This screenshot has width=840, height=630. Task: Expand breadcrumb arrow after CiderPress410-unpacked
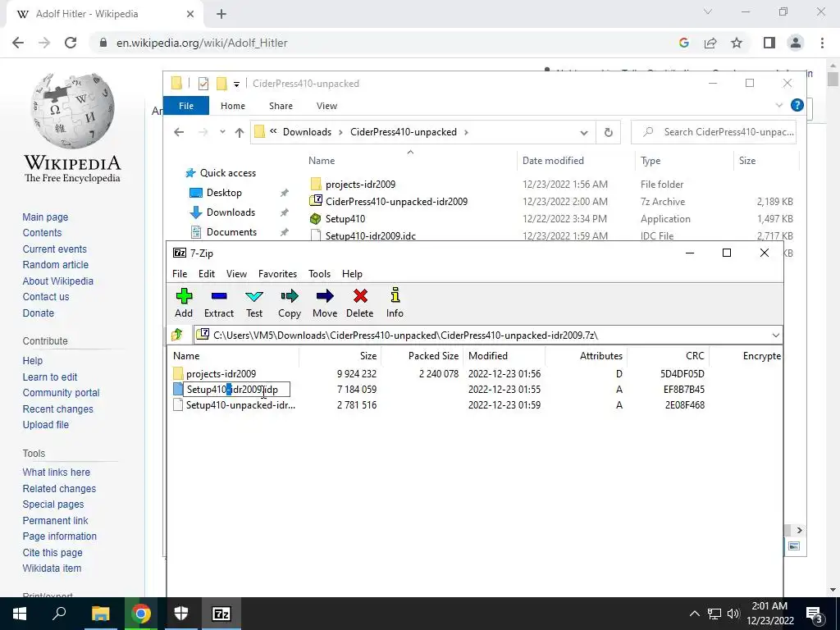tap(466, 132)
